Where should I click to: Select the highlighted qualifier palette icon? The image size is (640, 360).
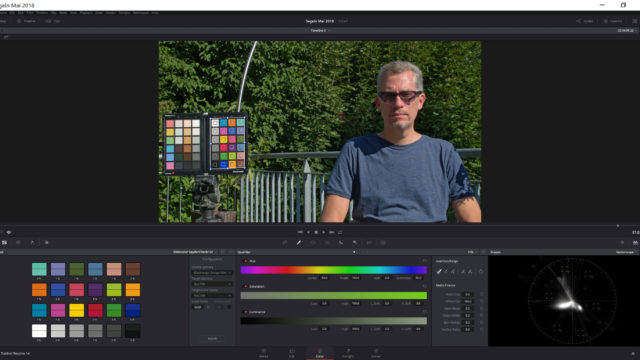pos(299,242)
